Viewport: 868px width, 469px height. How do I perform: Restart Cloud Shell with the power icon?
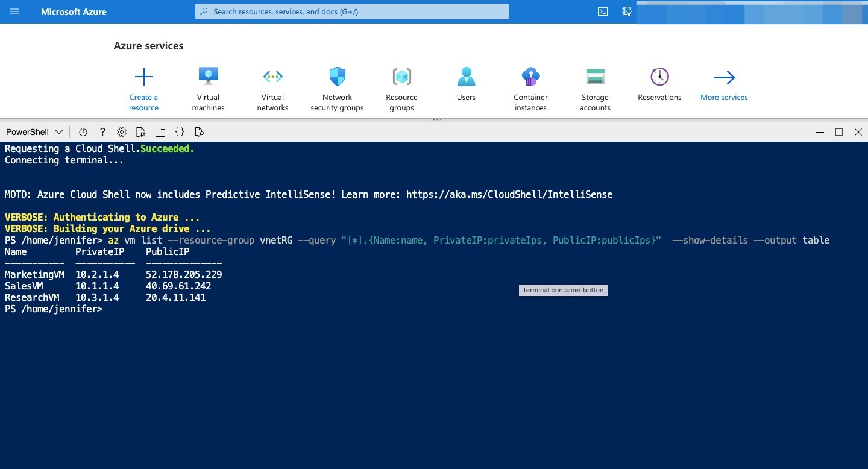pos(83,132)
